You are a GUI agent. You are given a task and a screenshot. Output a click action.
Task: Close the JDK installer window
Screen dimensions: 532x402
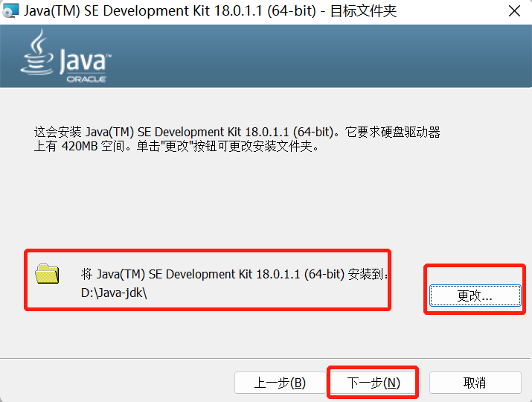[x=514, y=11]
